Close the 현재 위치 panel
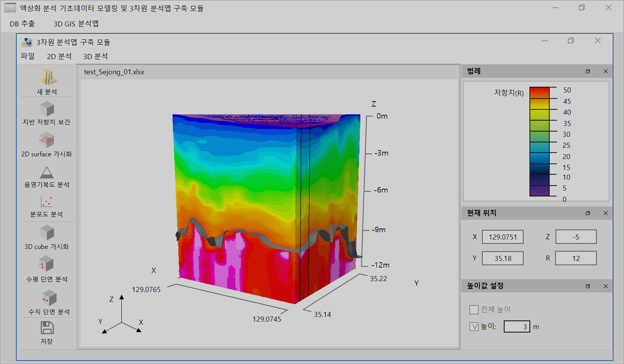 [605, 213]
